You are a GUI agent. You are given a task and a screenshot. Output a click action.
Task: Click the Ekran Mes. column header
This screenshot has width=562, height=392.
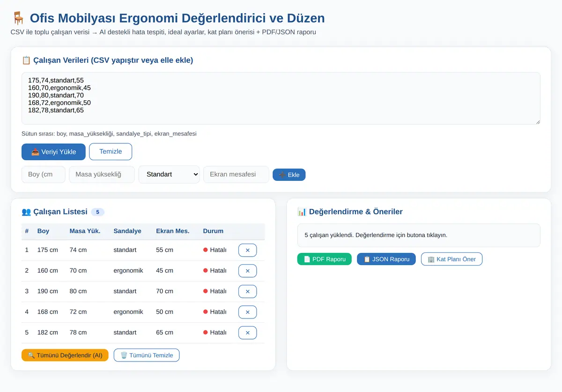point(173,231)
